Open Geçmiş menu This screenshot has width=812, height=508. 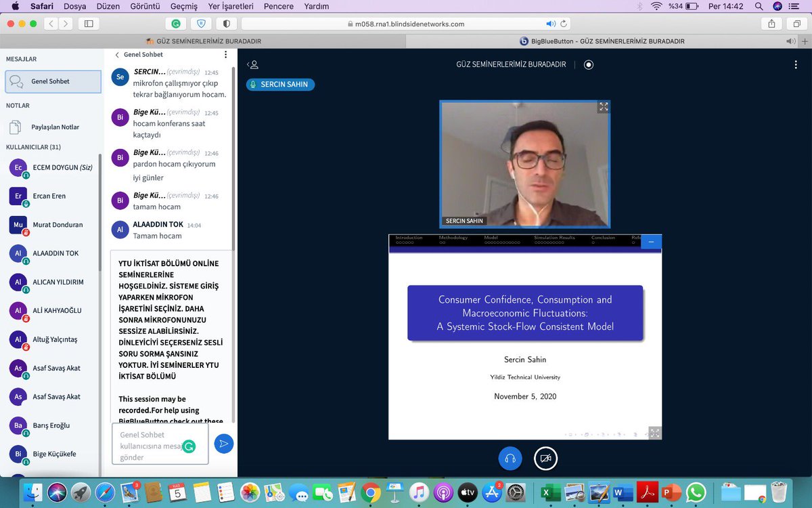(x=183, y=6)
